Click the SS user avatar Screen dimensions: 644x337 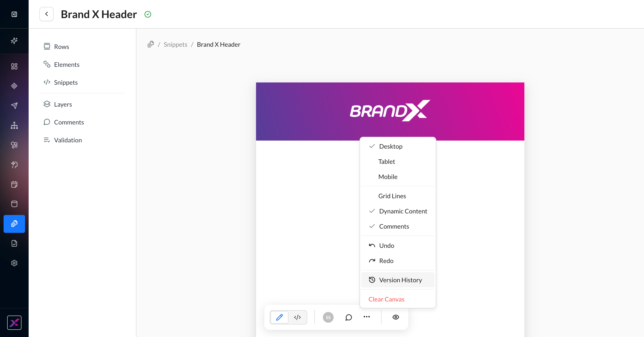coord(328,317)
